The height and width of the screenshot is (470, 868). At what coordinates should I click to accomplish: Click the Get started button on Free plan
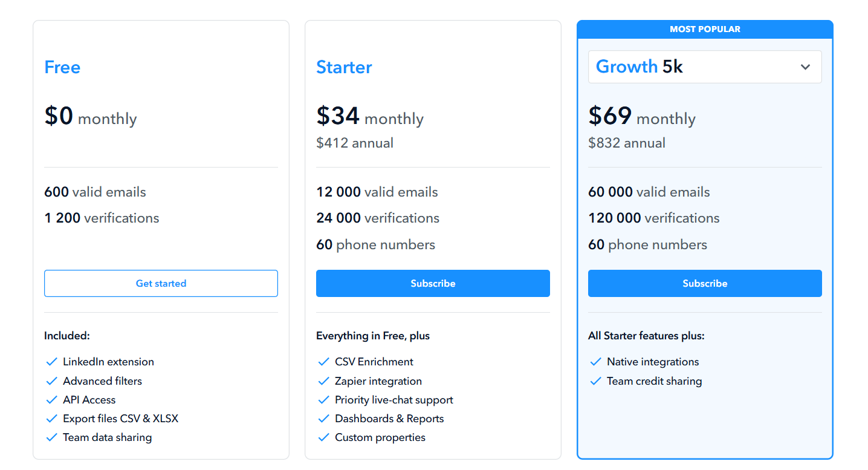161,283
